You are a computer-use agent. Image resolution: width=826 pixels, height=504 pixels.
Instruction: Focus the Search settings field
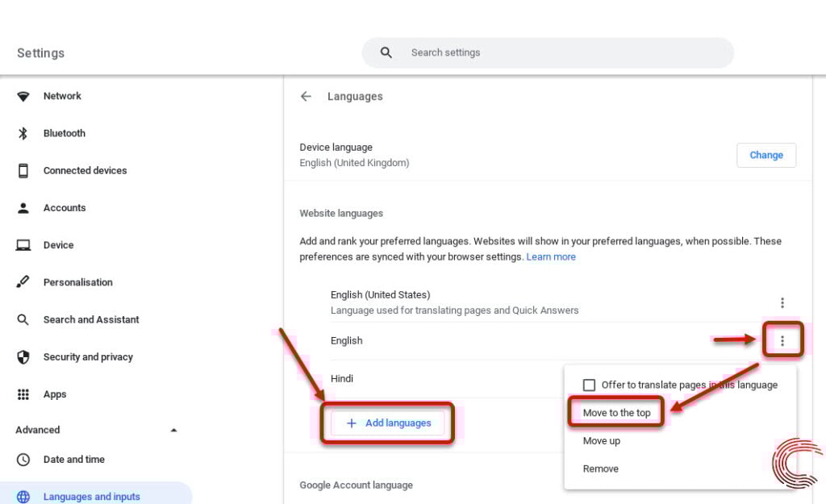pyautogui.click(x=548, y=52)
